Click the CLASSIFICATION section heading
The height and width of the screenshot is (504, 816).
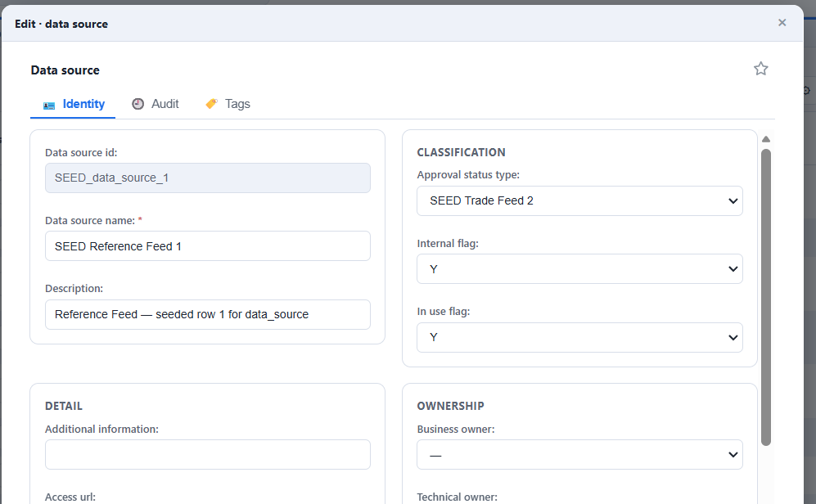(461, 152)
